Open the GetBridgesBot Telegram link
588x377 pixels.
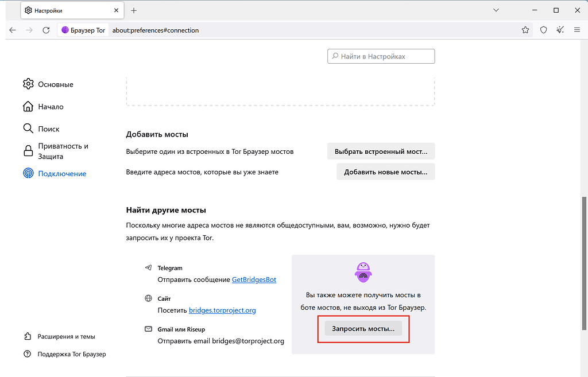coord(254,279)
